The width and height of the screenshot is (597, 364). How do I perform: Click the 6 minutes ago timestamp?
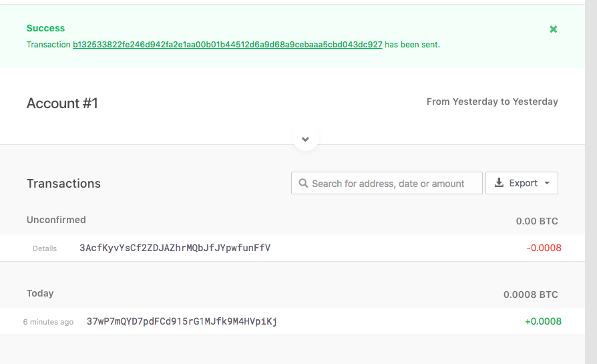point(48,322)
